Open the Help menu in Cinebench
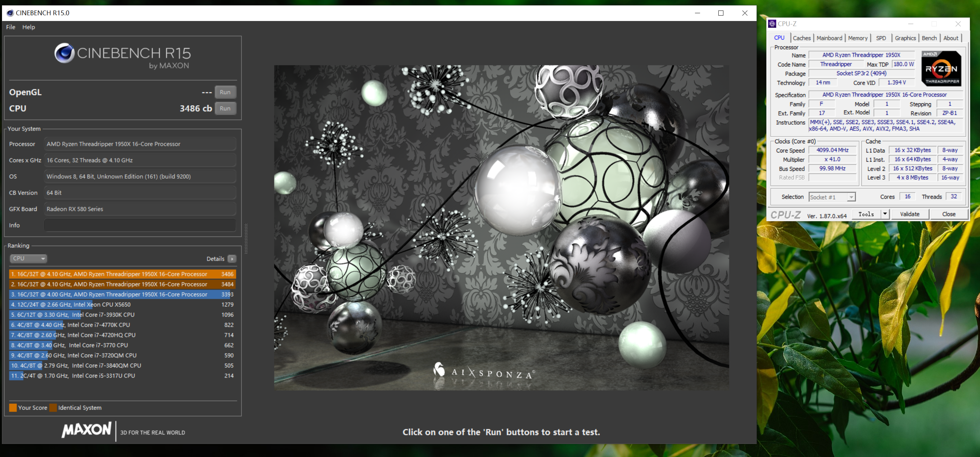The height and width of the screenshot is (457, 980). pyautogui.click(x=28, y=27)
